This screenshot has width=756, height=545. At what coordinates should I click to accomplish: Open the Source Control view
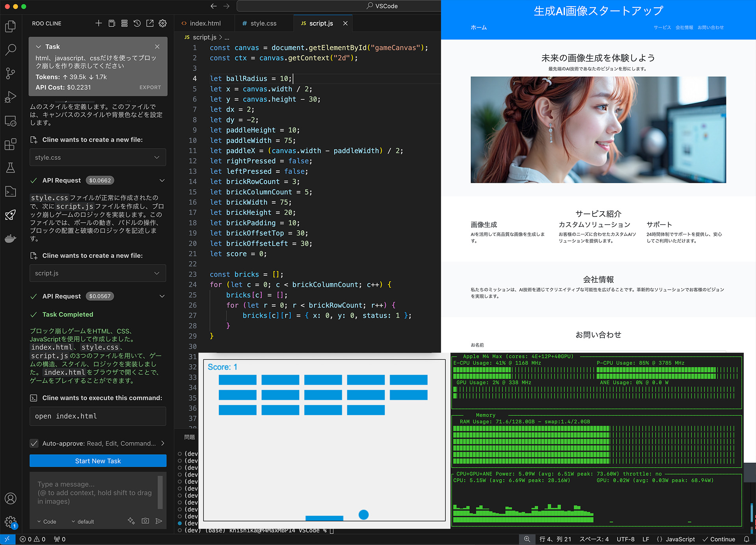tap(11, 73)
